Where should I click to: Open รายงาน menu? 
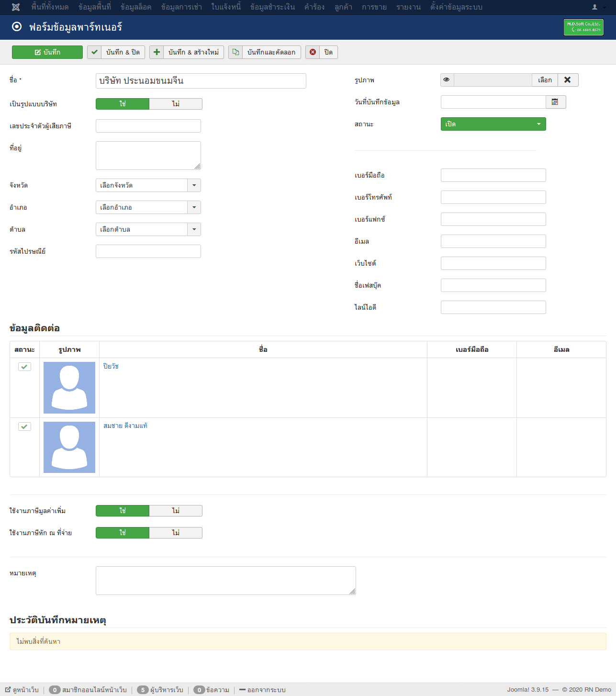click(408, 7)
